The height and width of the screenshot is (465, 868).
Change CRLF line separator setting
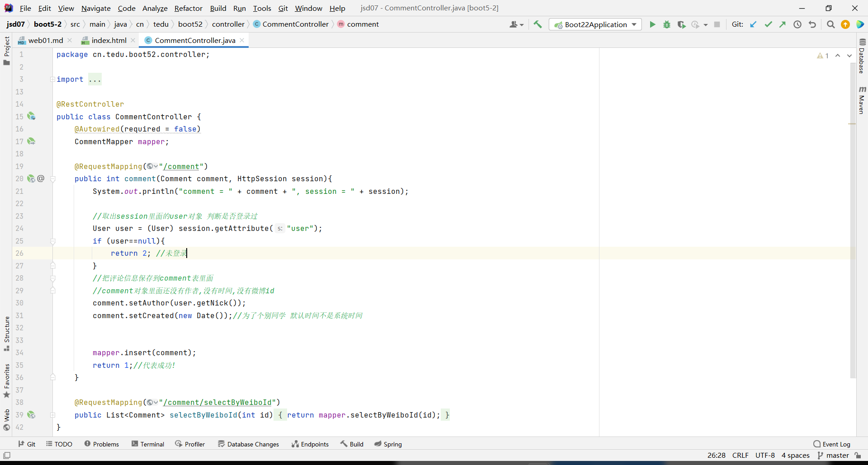[x=741, y=455]
